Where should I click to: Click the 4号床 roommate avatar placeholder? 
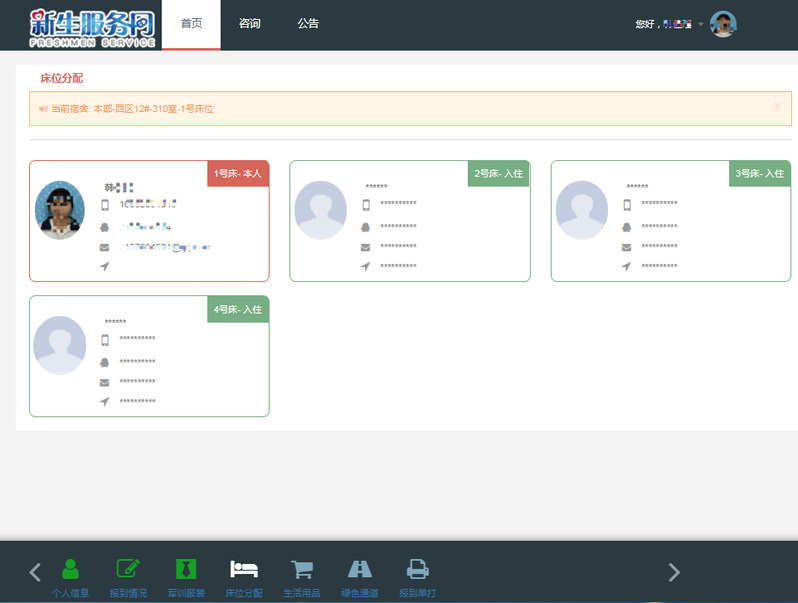tap(60, 345)
